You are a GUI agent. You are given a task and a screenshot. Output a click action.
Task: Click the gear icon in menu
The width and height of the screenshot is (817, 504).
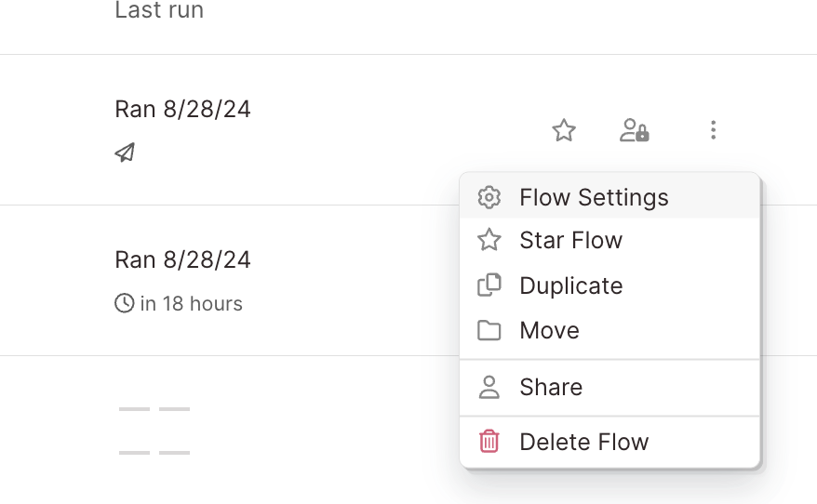tap(489, 197)
